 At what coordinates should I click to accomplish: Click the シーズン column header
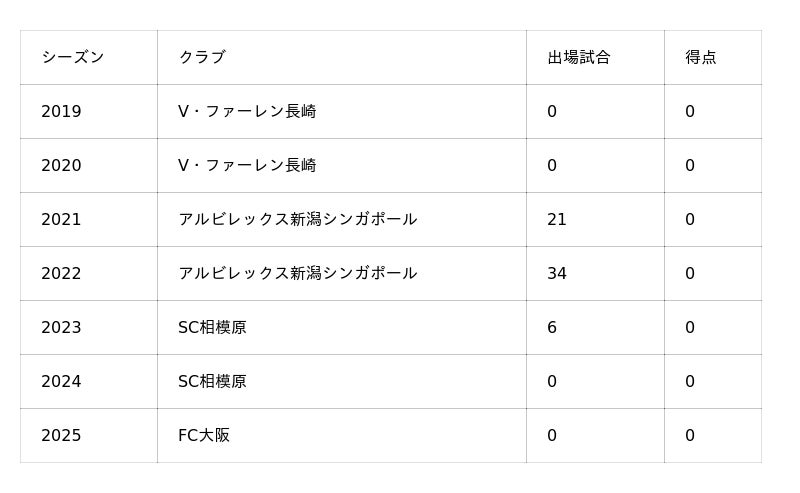point(72,58)
